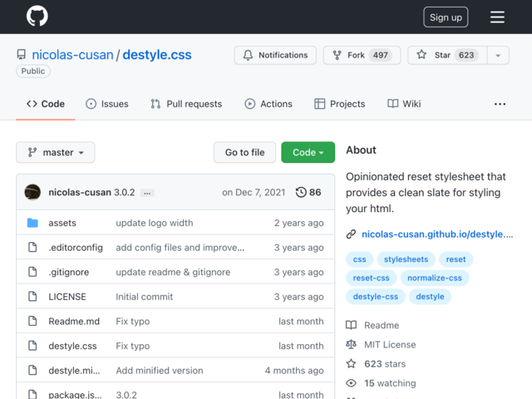
Task: Open the GitHub logo home link
Action: pyautogui.click(x=37, y=16)
